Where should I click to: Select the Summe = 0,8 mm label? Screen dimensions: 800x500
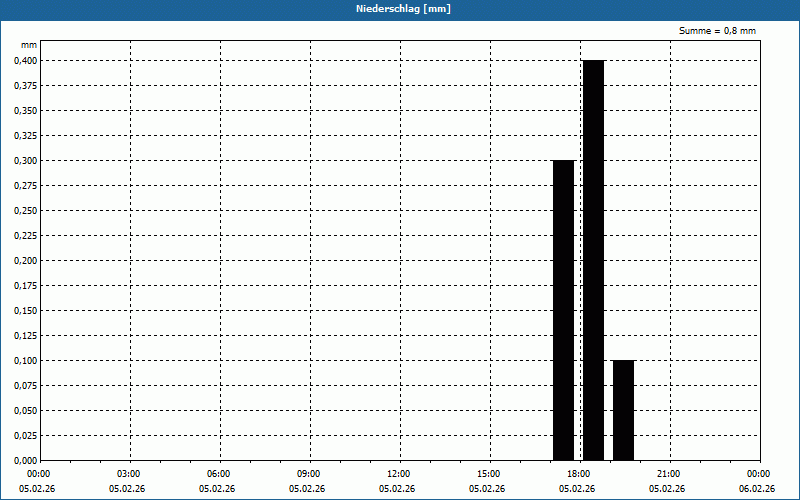[717, 31]
